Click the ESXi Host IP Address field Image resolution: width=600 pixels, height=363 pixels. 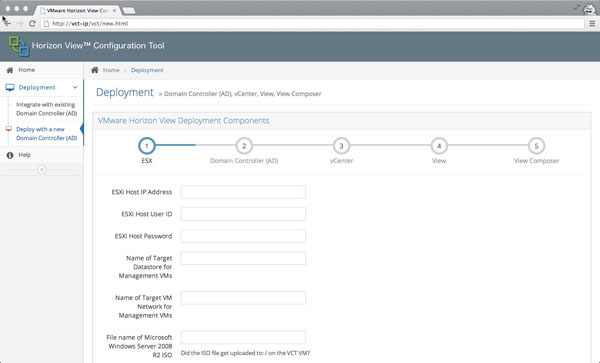[x=243, y=192]
